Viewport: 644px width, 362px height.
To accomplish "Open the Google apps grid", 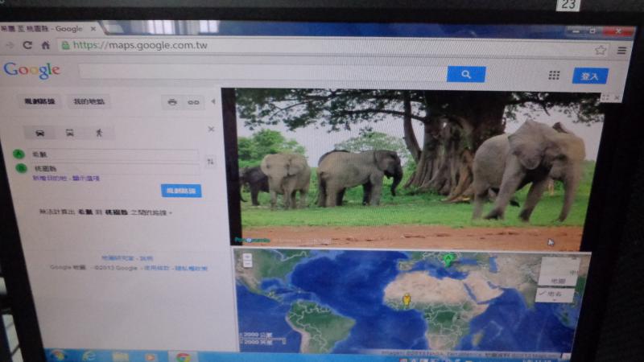I will tap(554, 75).
